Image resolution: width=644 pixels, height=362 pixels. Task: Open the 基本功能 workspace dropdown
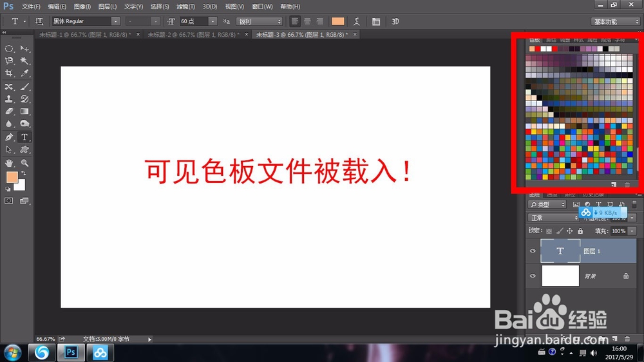point(615,21)
